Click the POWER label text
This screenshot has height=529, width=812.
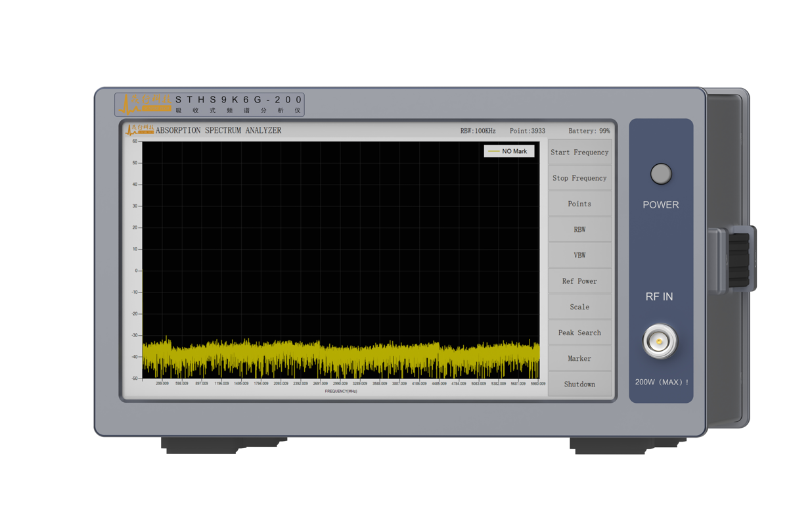(661, 205)
